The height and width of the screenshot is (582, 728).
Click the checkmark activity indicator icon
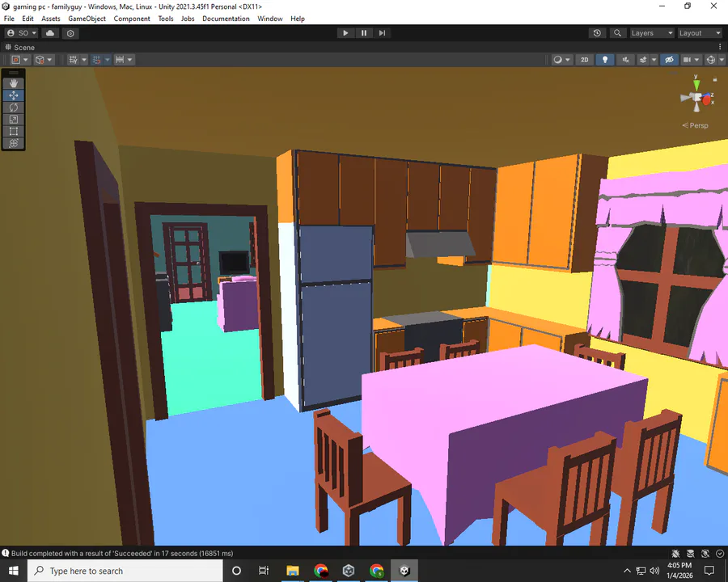tap(720, 553)
